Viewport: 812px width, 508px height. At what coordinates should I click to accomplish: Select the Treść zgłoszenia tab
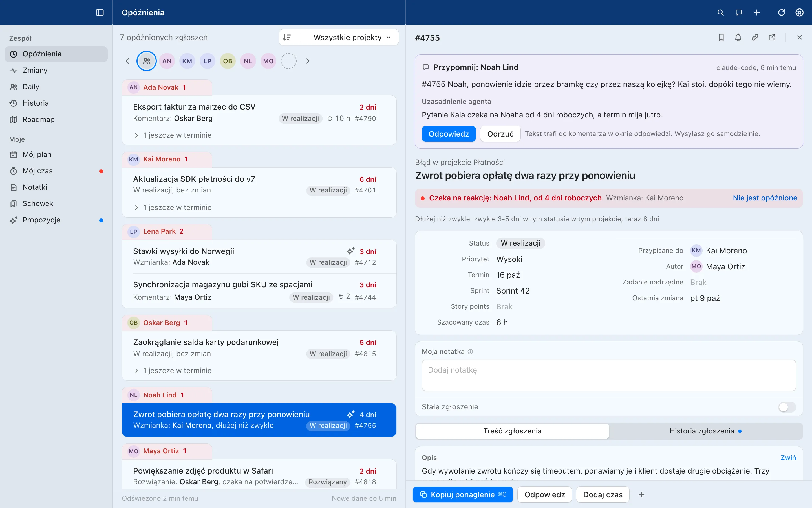click(512, 431)
